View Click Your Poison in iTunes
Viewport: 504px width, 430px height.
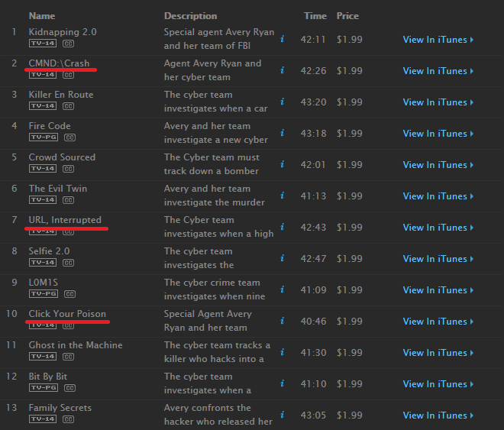pos(438,322)
